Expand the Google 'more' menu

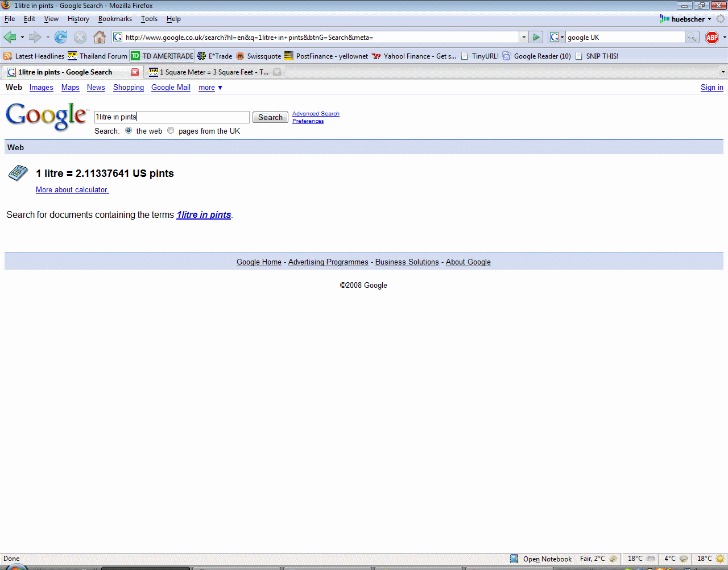click(x=210, y=88)
